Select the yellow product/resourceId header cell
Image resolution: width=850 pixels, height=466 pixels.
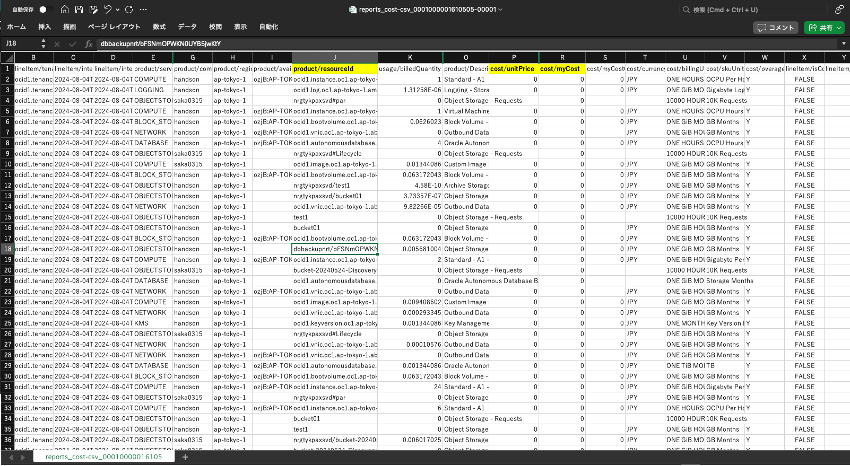335,68
